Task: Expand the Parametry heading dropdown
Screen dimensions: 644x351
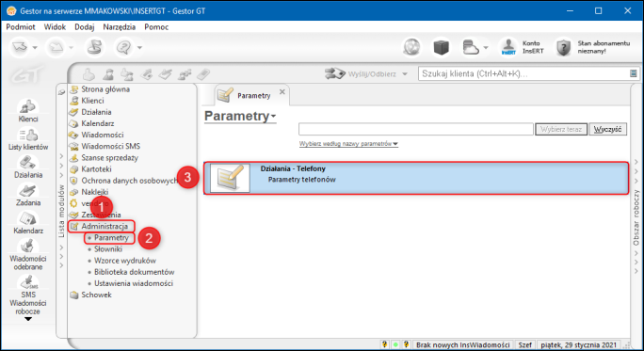Action: point(274,117)
